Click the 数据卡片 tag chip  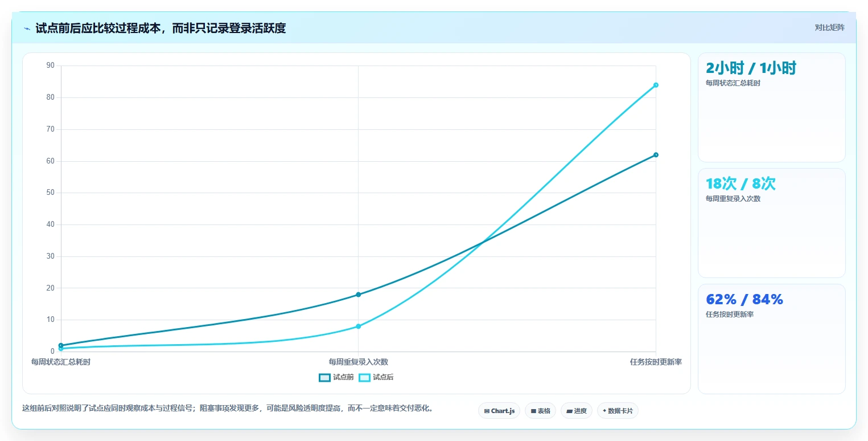pos(618,411)
